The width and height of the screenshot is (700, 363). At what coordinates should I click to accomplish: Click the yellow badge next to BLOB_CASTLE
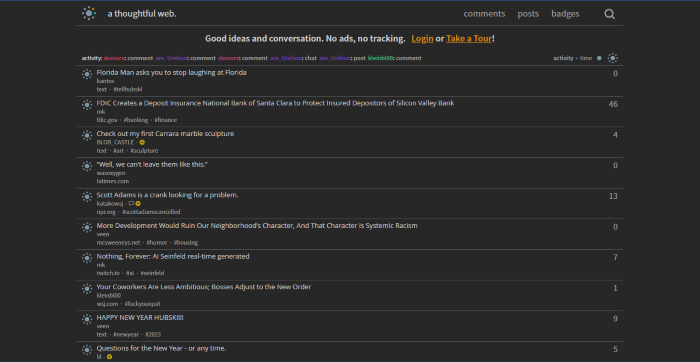coord(142,142)
